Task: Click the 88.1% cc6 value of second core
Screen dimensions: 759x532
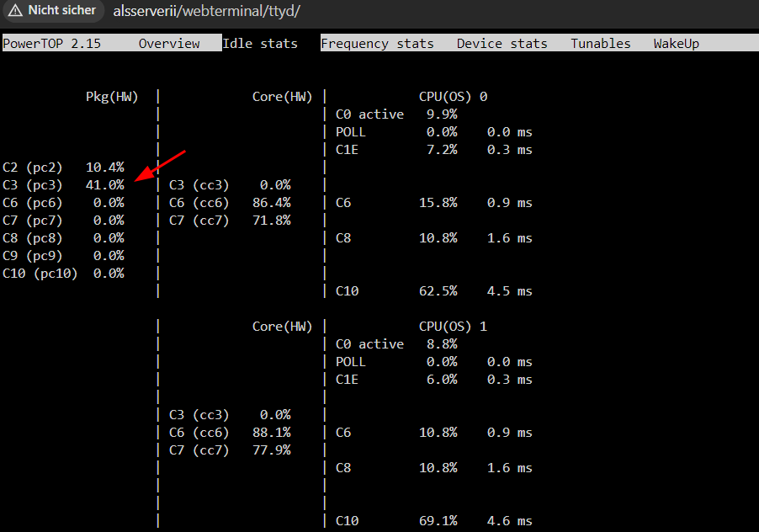Action: click(272, 433)
